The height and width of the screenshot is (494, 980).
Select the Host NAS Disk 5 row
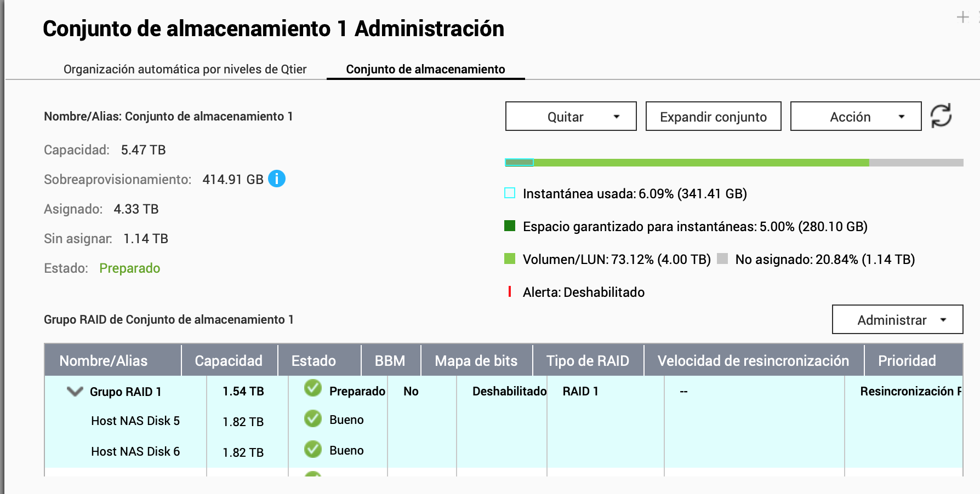click(x=135, y=421)
